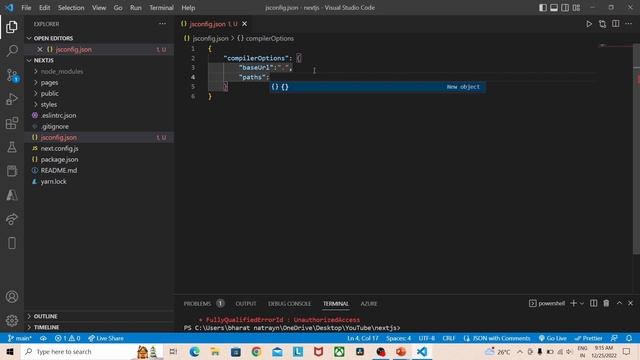Screen dimensions: 640x360
Task: Customize layout icon in title bar
Action: point(576,8)
